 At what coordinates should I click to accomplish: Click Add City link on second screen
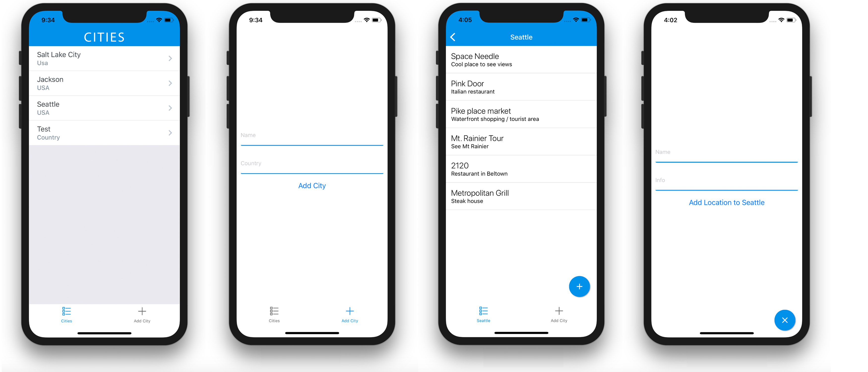coord(312,186)
